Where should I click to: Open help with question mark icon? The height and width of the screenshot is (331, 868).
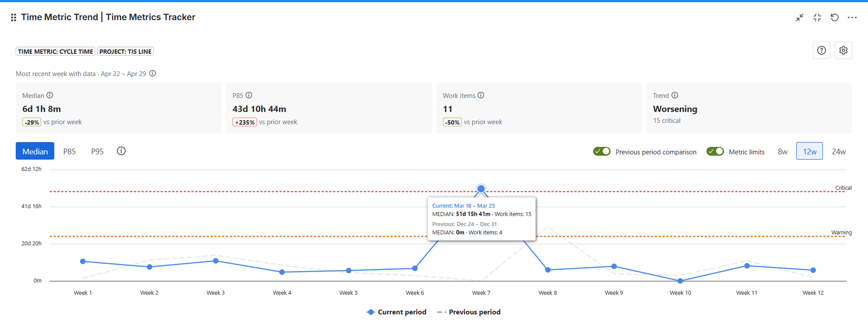(822, 50)
